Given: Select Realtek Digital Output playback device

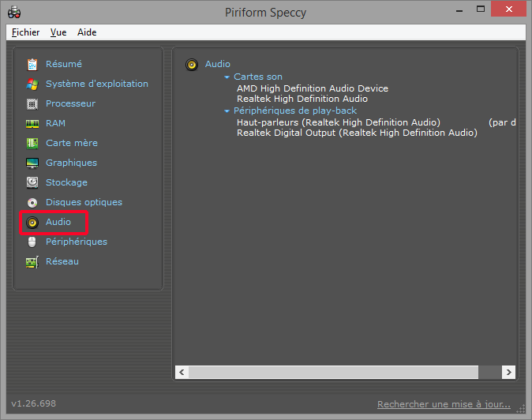Looking at the screenshot, I should tap(357, 133).
